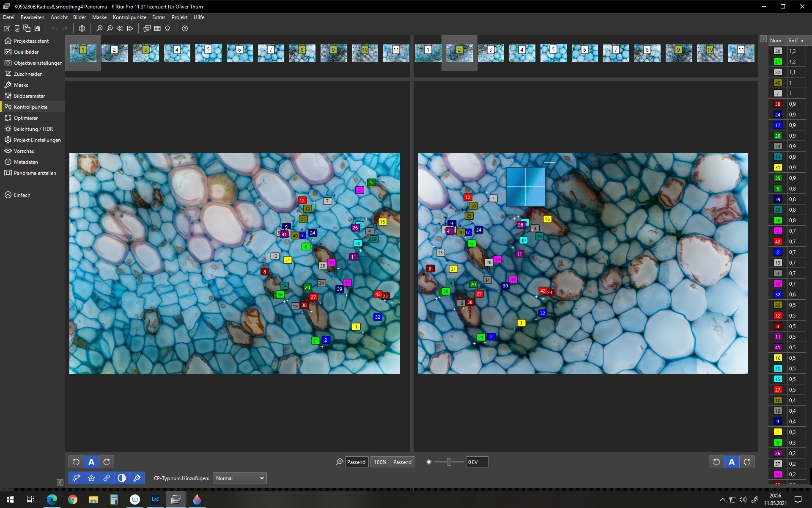Toggle the half-circle contrast button
This screenshot has width=812, height=508.
(122, 478)
